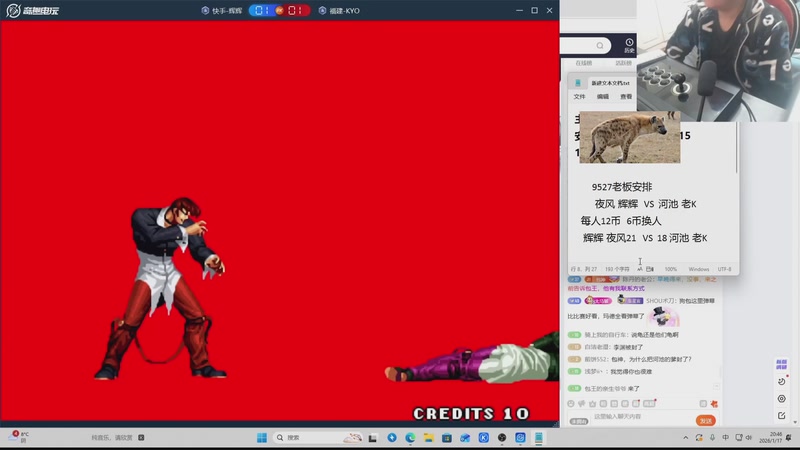The width and height of the screenshot is (800, 450).
Task: Click the 100% zoom level in Notepad status bar
Action: click(671, 269)
